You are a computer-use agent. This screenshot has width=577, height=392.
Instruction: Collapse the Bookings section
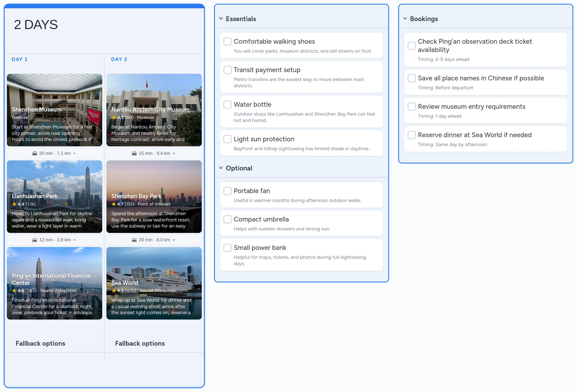[x=405, y=19]
